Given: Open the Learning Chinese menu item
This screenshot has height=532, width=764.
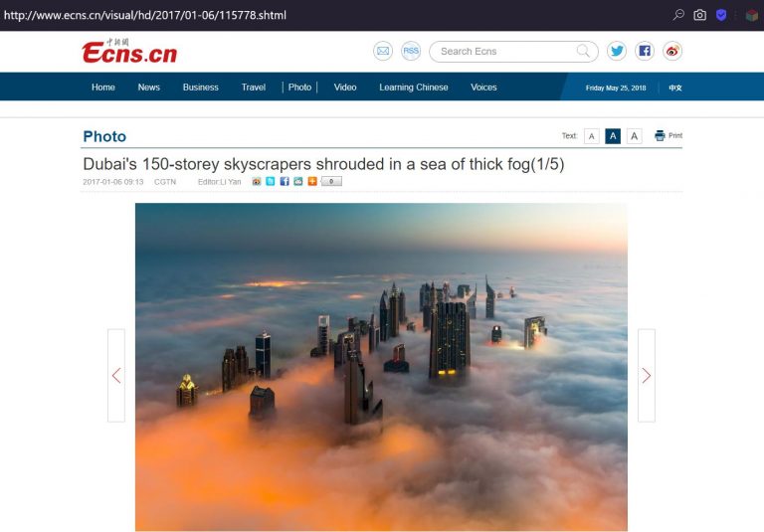Looking at the screenshot, I should click(x=414, y=88).
